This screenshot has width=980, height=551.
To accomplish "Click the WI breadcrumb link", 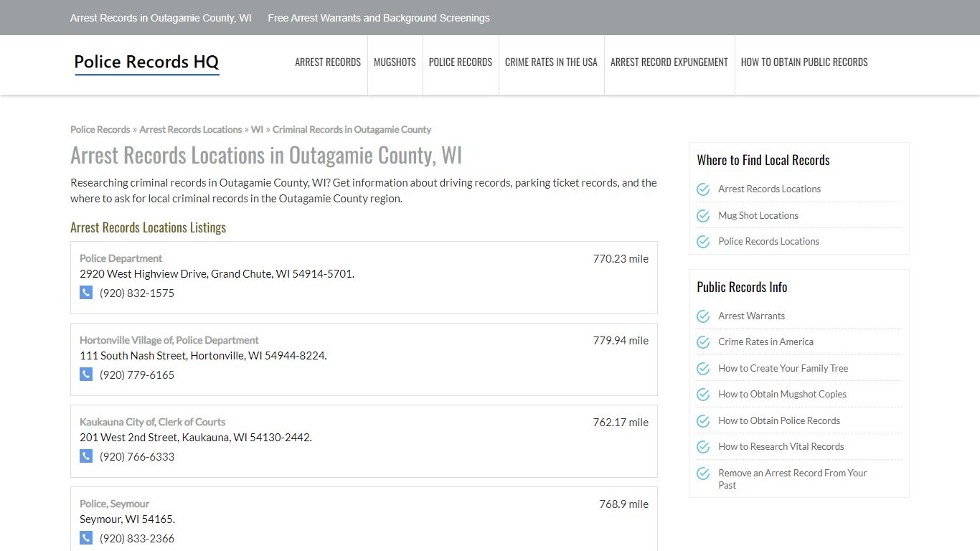I will (x=257, y=129).
